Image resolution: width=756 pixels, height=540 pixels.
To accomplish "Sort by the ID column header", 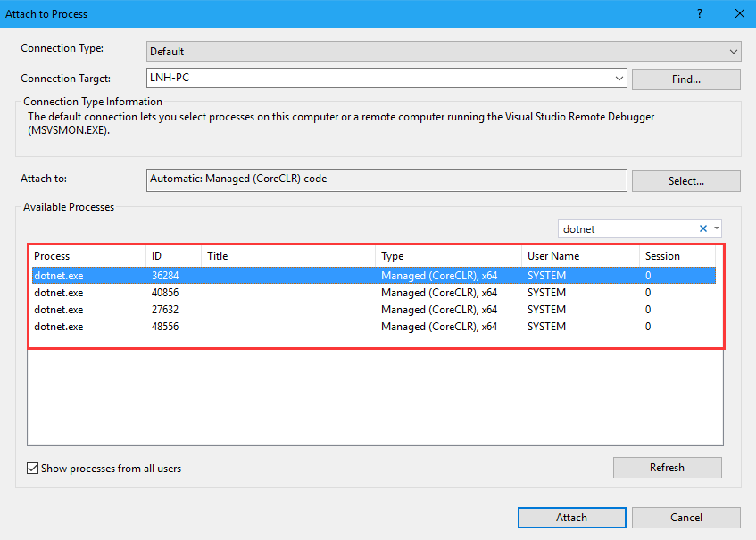I will (173, 256).
